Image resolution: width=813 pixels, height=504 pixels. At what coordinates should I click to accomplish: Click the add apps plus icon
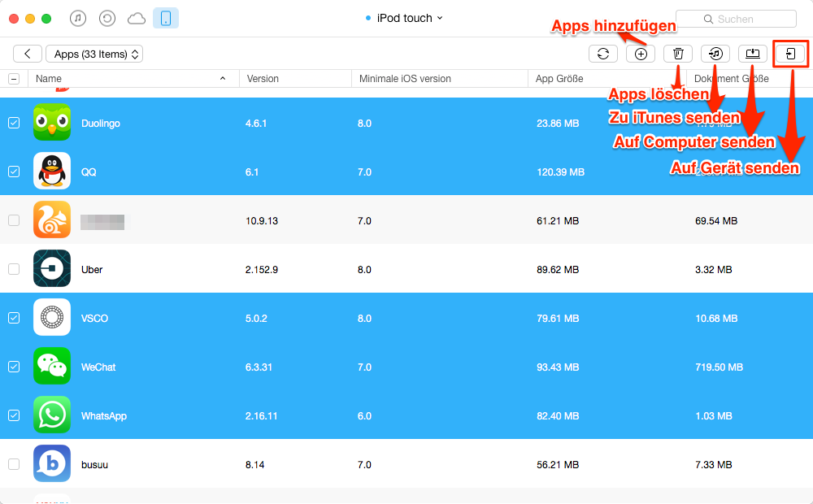tap(641, 54)
